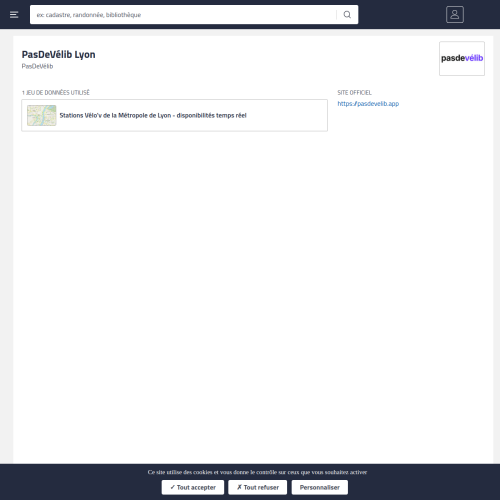Image resolution: width=500 pixels, height=500 pixels.
Task: Accept all cookies with Tout accepter
Action: (193, 487)
